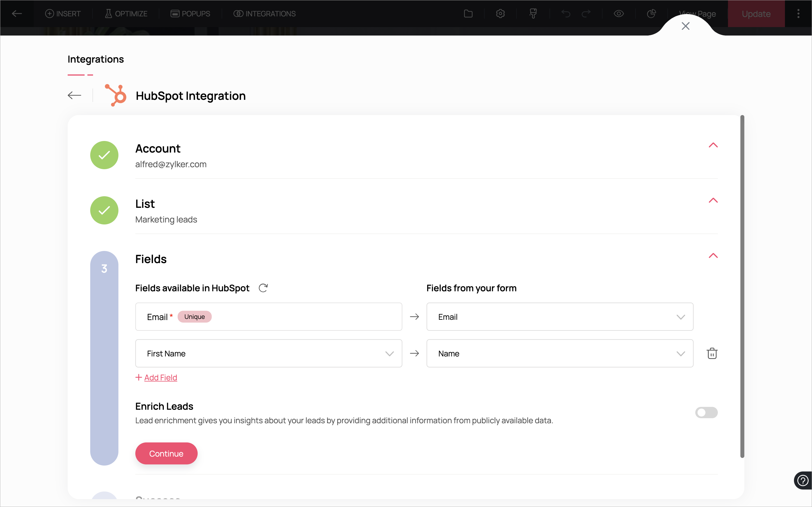Refresh fields available in HubSpot

tap(263, 288)
